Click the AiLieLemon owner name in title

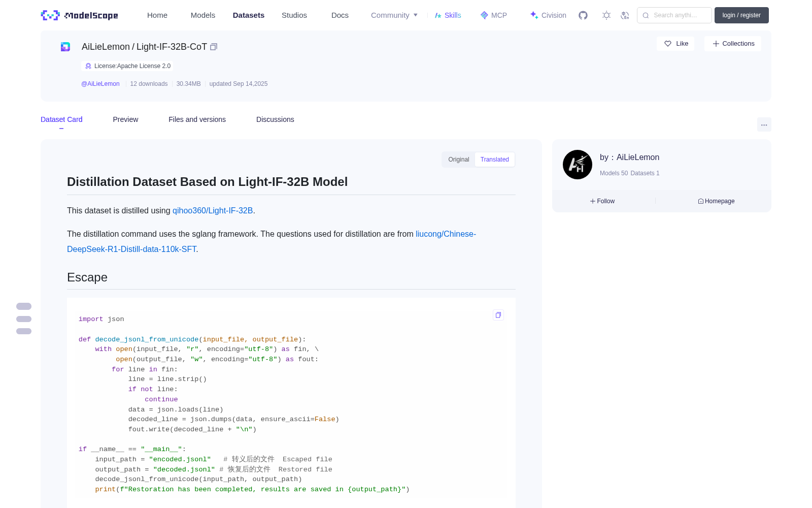pyautogui.click(x=106, y=47)
